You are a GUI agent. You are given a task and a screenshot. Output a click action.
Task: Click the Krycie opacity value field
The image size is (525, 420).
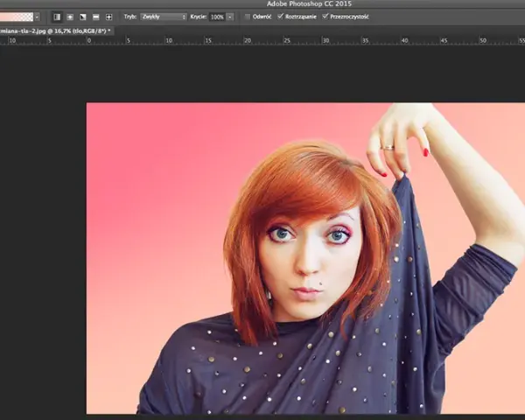click(x=217, y=17)
